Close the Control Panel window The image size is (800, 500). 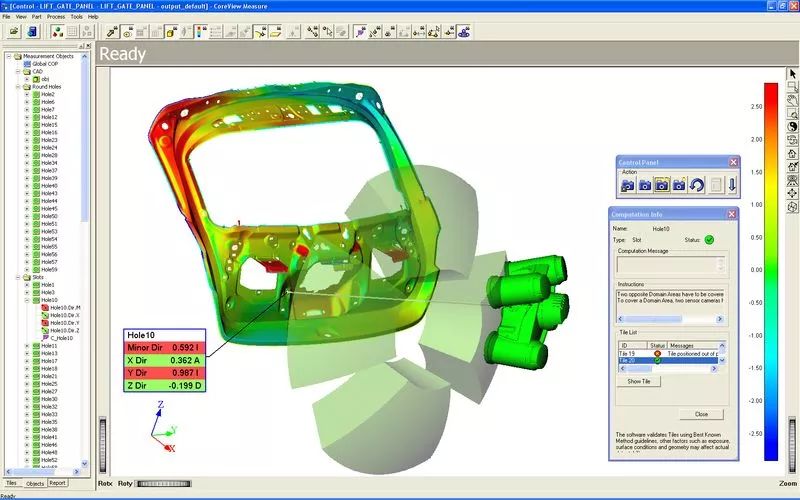[x=733, y=162]
